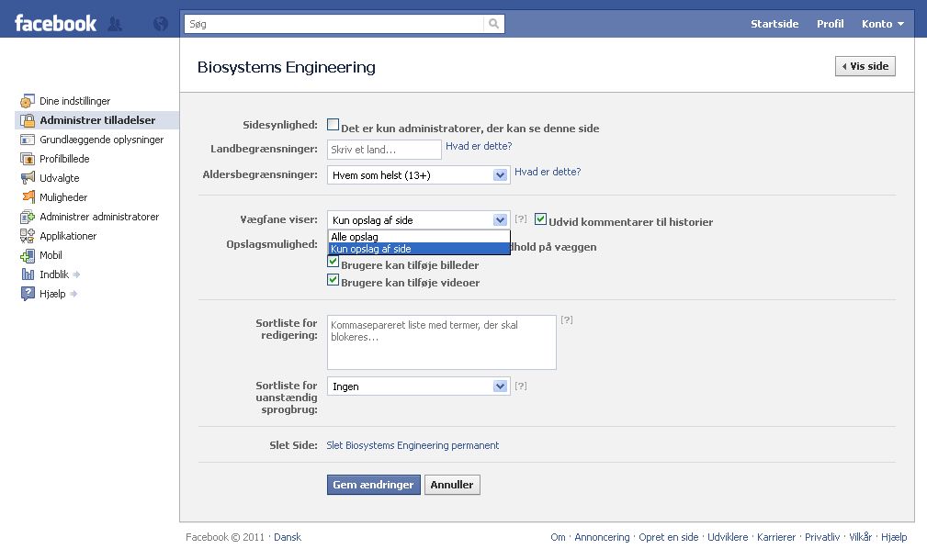Open Konto dropdown menu
This screenshot has height=560, width=927.
(883, 24)
